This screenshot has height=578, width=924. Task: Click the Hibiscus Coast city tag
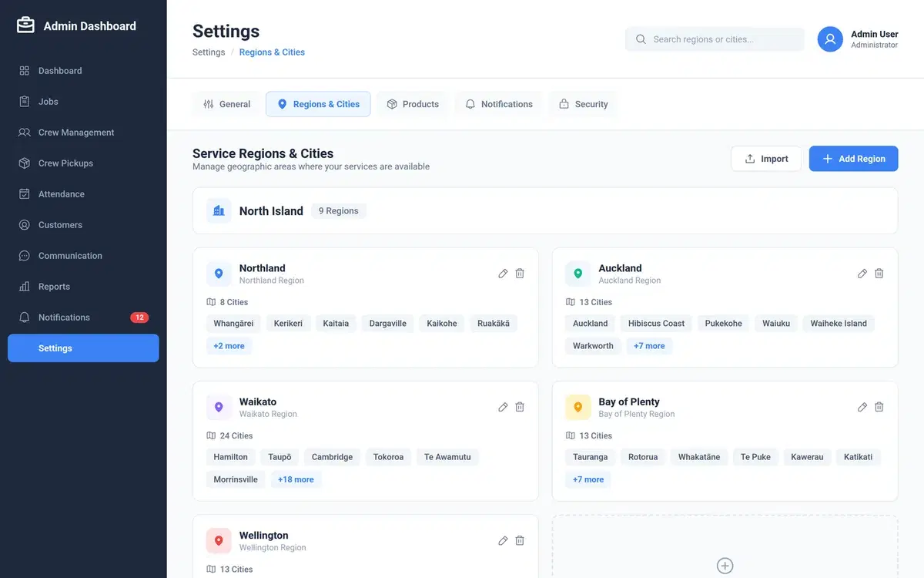point(656,324)
